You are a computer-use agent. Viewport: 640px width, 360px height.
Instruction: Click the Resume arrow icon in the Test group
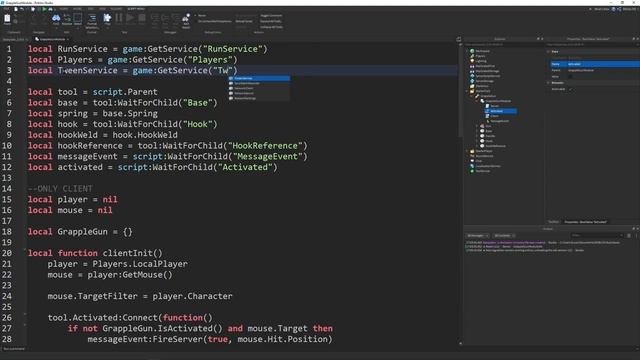[x=130, y=18]
